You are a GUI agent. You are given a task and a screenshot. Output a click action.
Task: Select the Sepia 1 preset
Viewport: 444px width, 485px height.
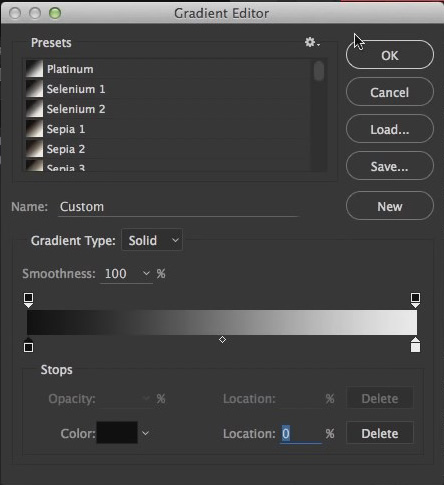[66, 129]
